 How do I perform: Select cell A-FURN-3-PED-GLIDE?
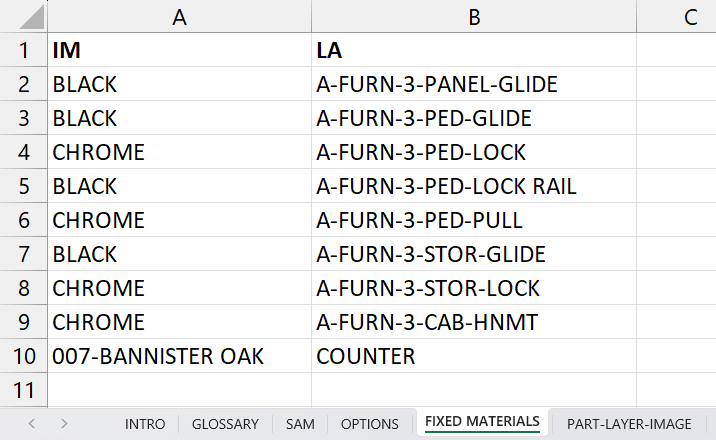(474, 118)
